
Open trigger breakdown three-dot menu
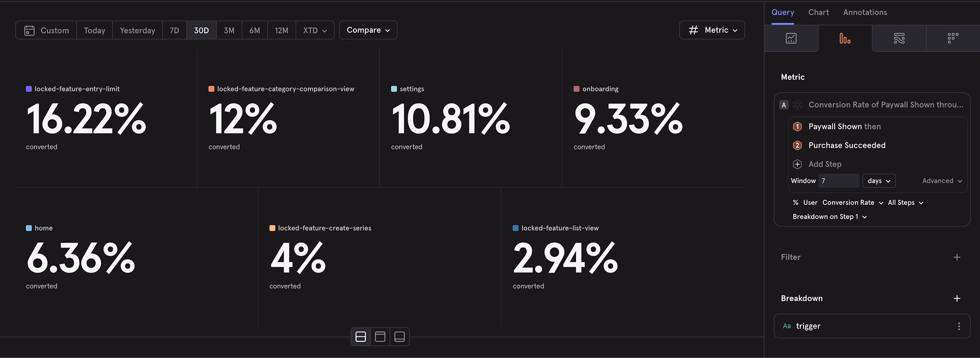point(959,326)
